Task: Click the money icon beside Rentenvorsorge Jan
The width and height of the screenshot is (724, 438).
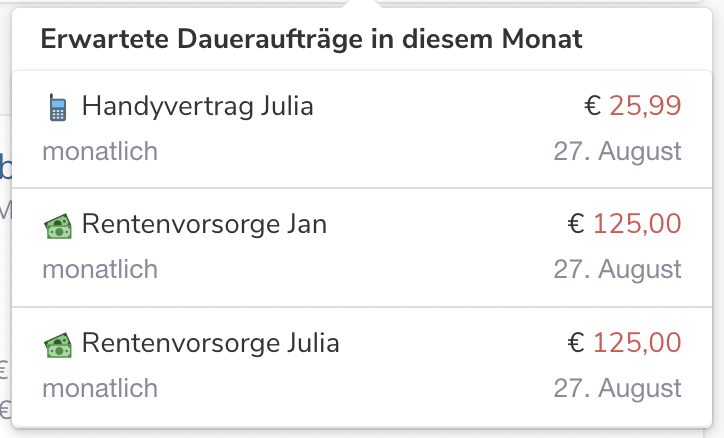Action: 58,226
